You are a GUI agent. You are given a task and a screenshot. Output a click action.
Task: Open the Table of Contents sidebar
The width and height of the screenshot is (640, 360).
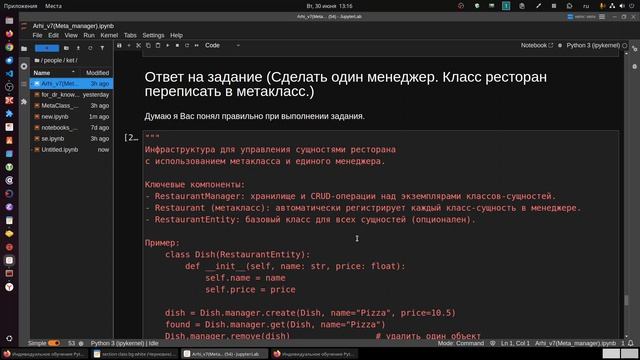click(24, 84)
